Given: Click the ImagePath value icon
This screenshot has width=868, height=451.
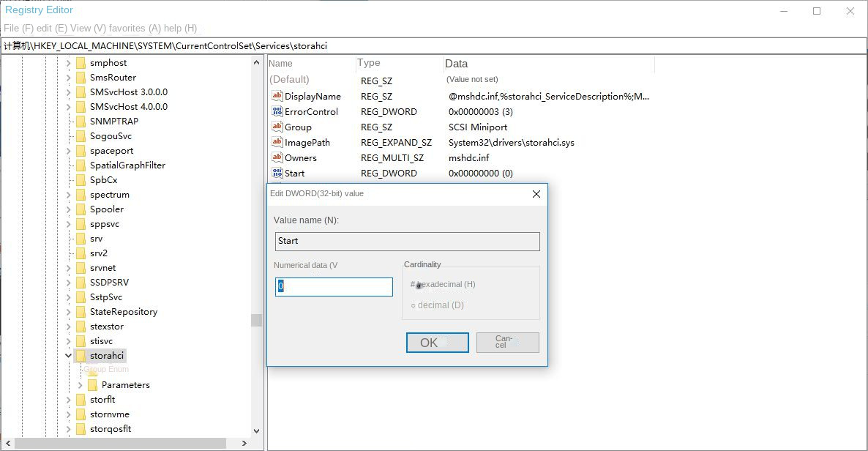Looking at the screenshot, I should [277, 142].
